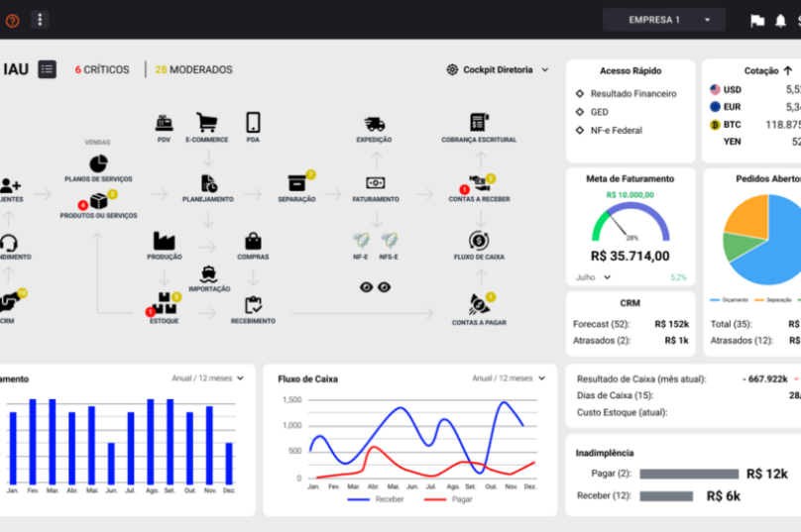Click the yellow badge 7 on Separação
The height and width of the screenshot is (532, 801).
point(311,174)
